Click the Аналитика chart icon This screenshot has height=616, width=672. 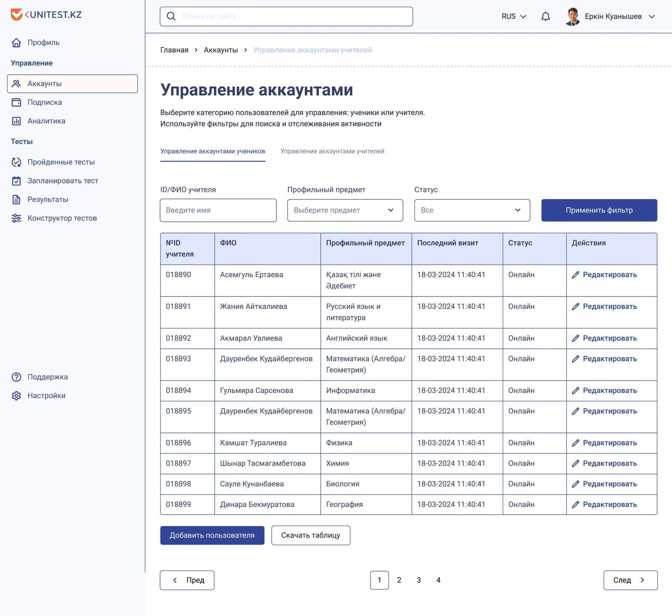[x=16, y=121]
